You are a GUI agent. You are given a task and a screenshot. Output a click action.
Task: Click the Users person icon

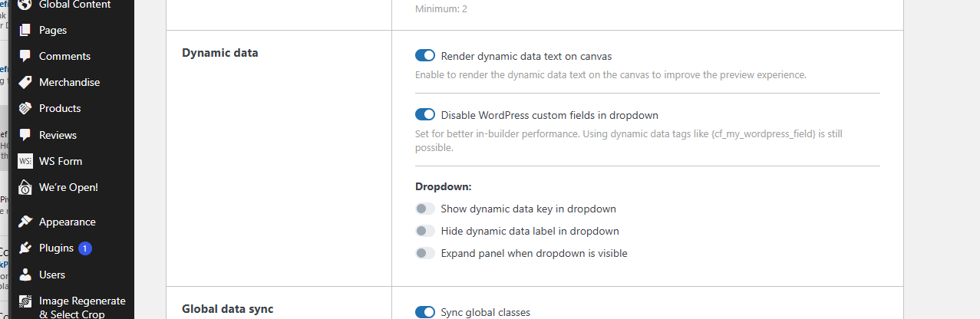click(25, 275)
